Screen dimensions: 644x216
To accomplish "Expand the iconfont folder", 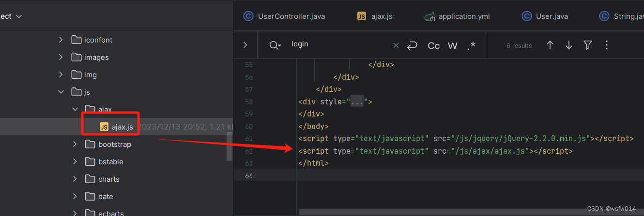I will [x=61, y=40].
